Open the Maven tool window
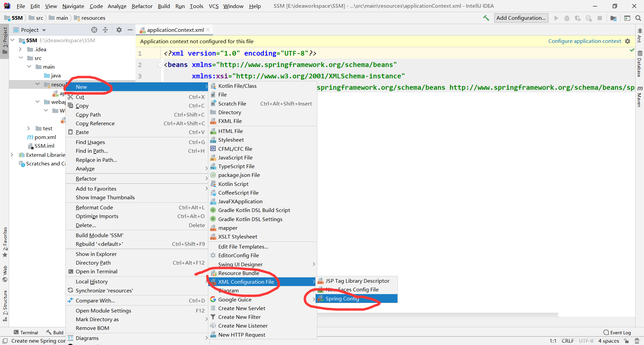Viewport: 644px width, 345px height. pyautogui.click(x=640, y=96)
